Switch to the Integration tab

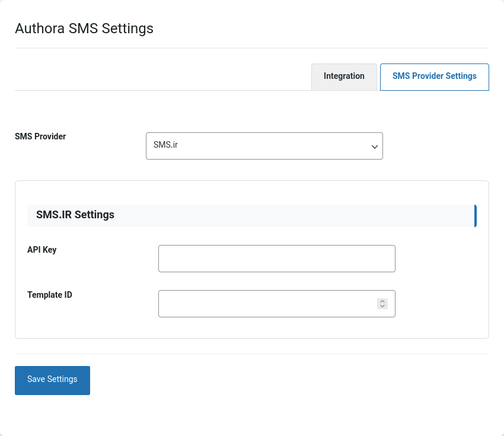[344, 77]
